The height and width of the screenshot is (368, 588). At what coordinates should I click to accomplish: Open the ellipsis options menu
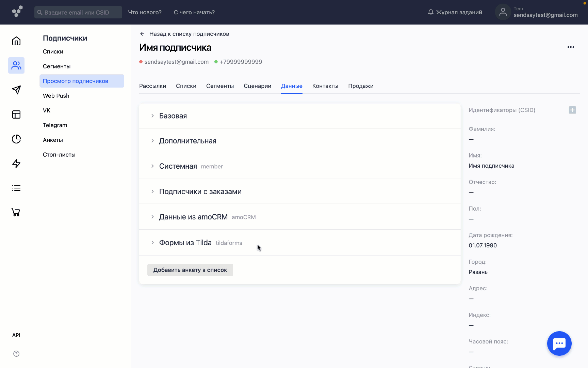tap(571, 47)
